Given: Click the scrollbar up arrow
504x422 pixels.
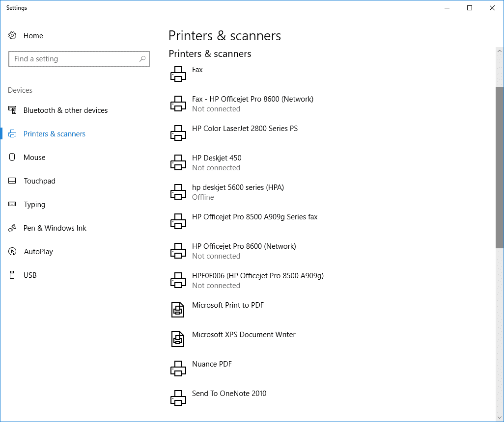Looking at the screenshot, I should (500, 51).
